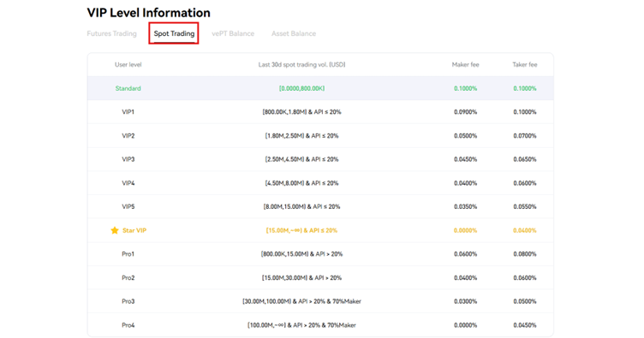Select the Standard level row label
Image resolution: width=644 pixels, height=338 pixels.
pos(128,88)
